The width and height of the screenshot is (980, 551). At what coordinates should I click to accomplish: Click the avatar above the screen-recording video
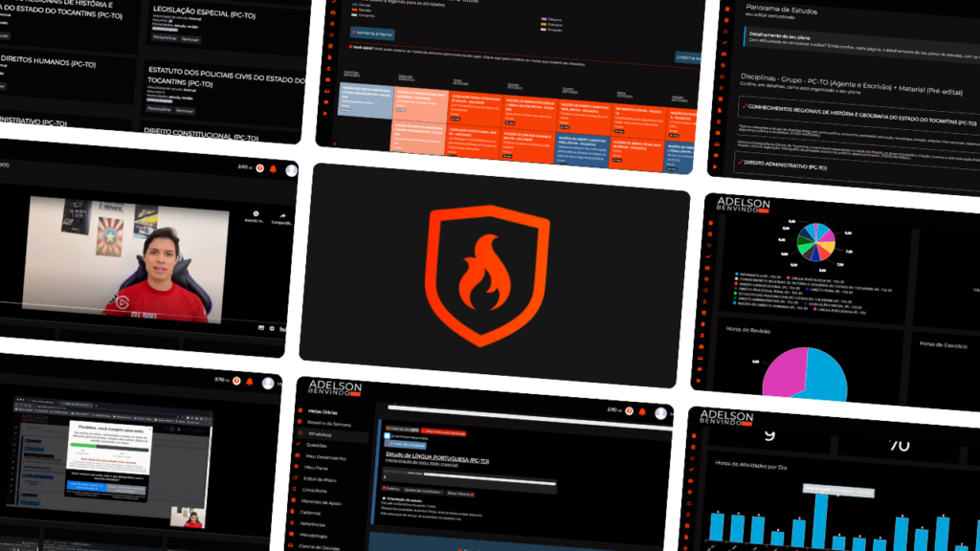(x=268, y=383)
